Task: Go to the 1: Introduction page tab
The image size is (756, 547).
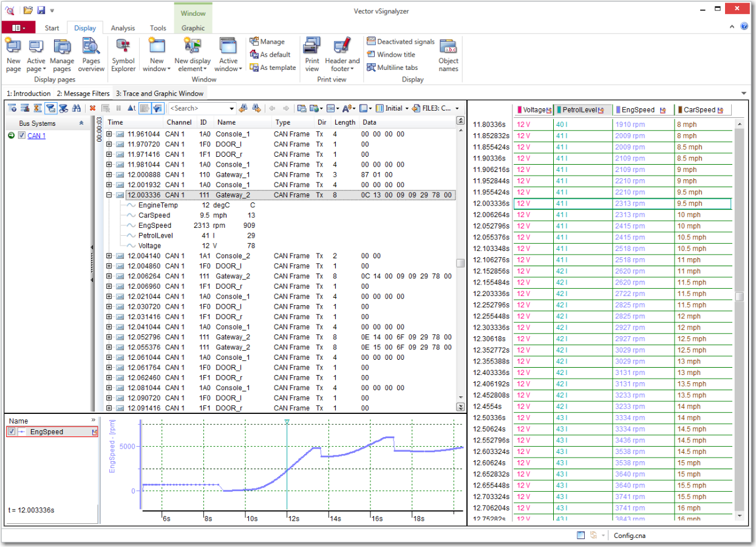Action: coord(29,94)
